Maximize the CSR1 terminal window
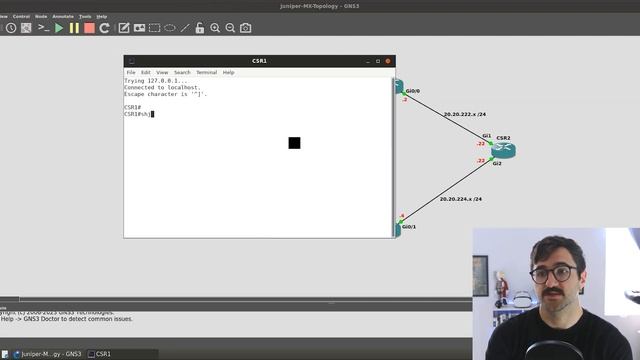 click(378, 61)
